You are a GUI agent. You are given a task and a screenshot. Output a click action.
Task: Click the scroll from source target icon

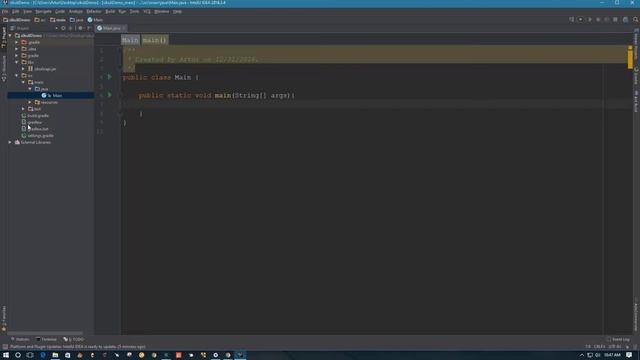[x=63, y=28]
